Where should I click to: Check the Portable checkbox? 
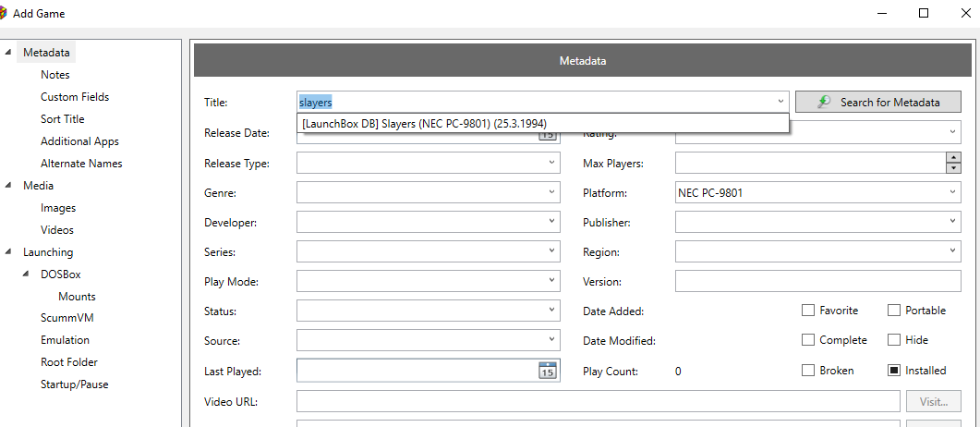tap(894, 311)
